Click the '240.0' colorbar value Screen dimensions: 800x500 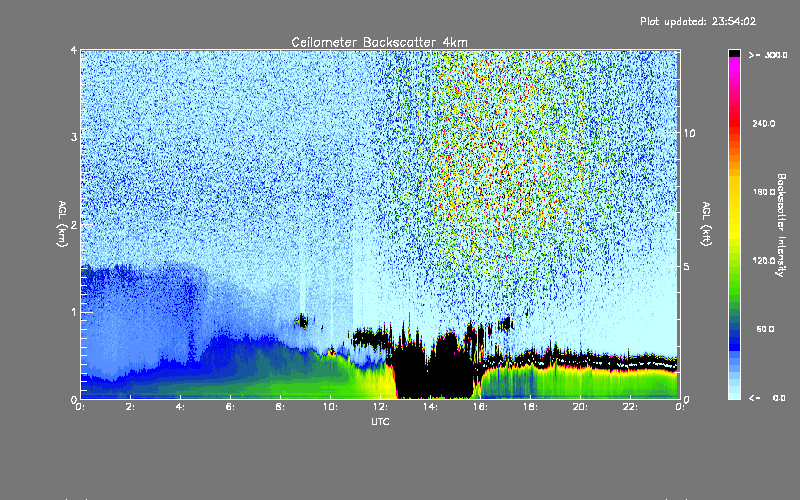coord(764,123)
